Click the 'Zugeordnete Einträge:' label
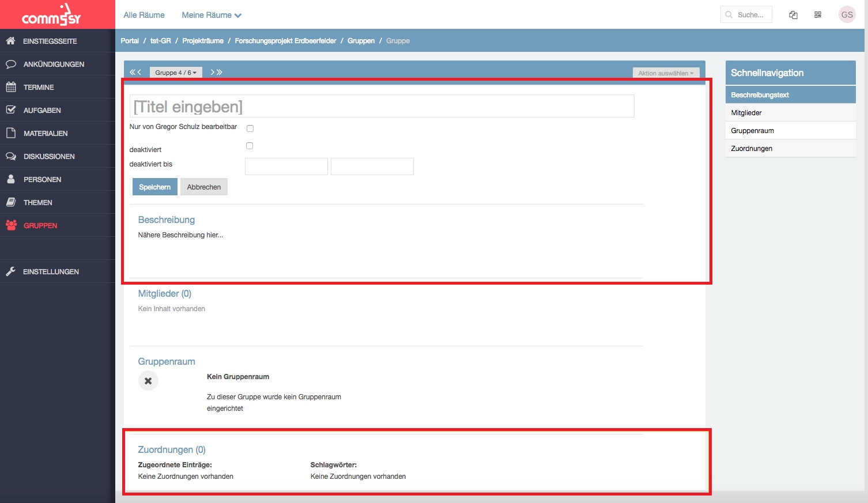The width and height of the screenshot is (868, 503). 175,465
